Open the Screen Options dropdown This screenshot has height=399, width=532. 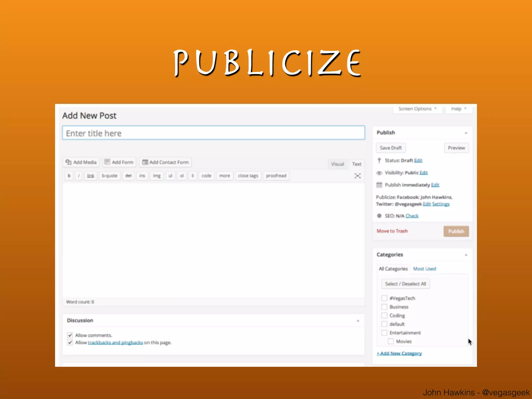click(x=417, y=109)
